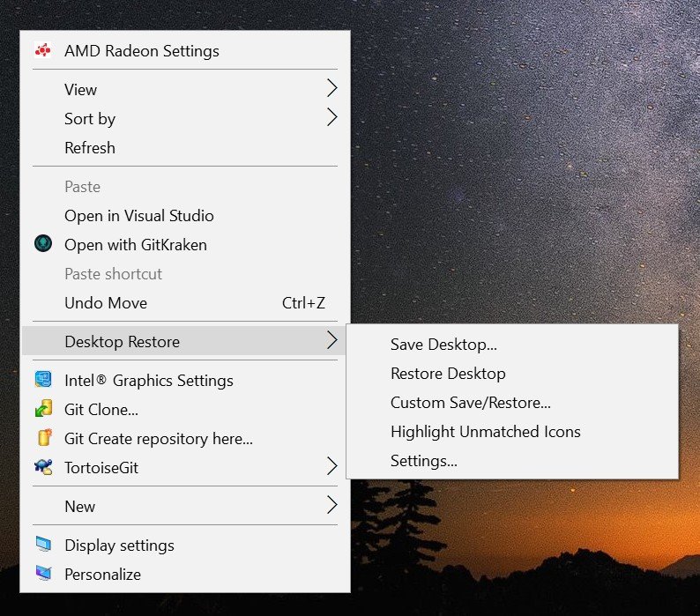This screenshot has height=616, width=700.
Task: Click the Git Create repository icon
Action: point(42,438)
